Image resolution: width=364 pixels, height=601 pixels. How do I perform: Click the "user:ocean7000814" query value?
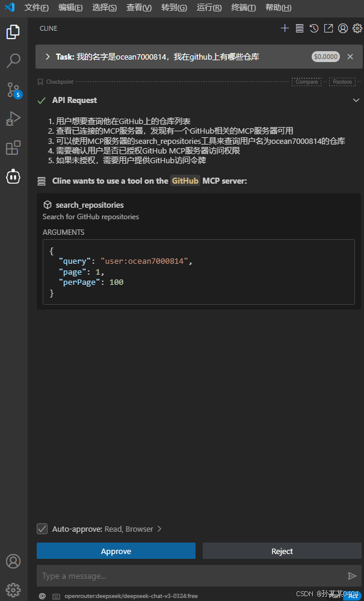coord(144,261)
